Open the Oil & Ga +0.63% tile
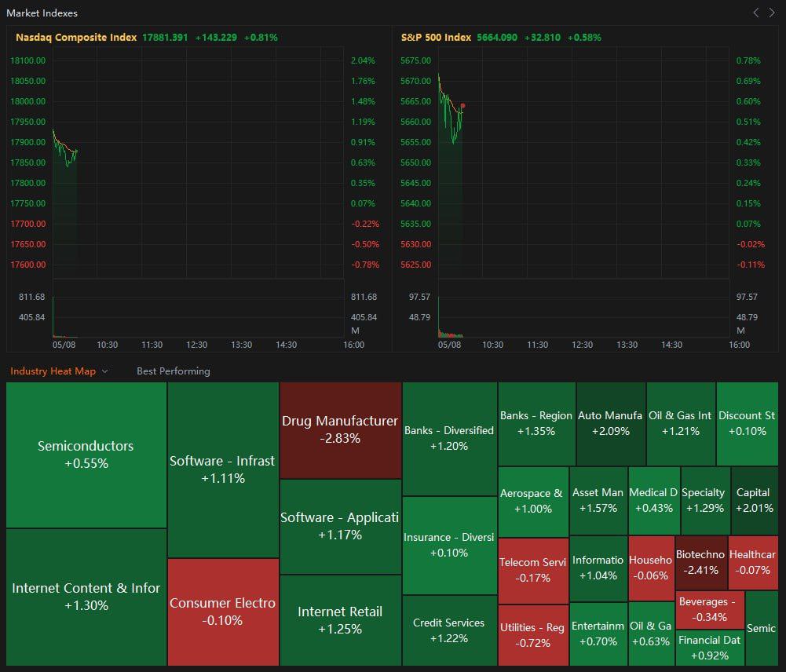This screenshot has height=672, width=786. (651, 634)
